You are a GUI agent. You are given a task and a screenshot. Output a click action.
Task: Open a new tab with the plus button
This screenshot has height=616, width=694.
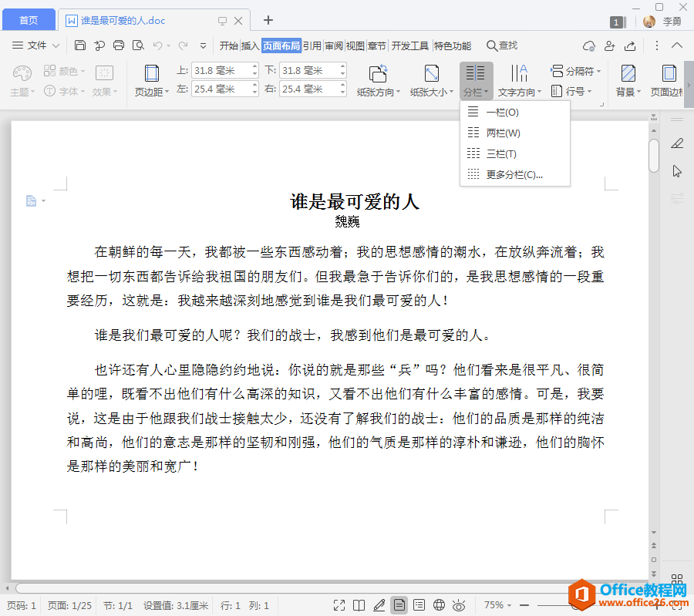click(x=268, y=20)
